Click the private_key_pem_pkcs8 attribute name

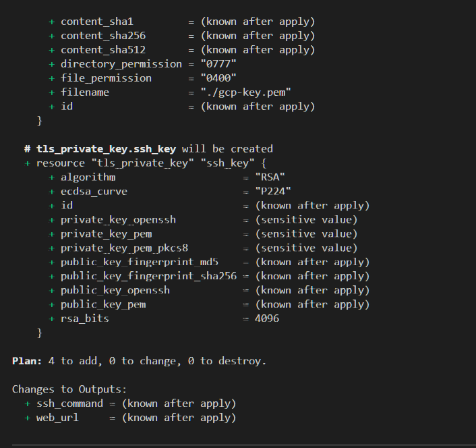pos(124,248)
